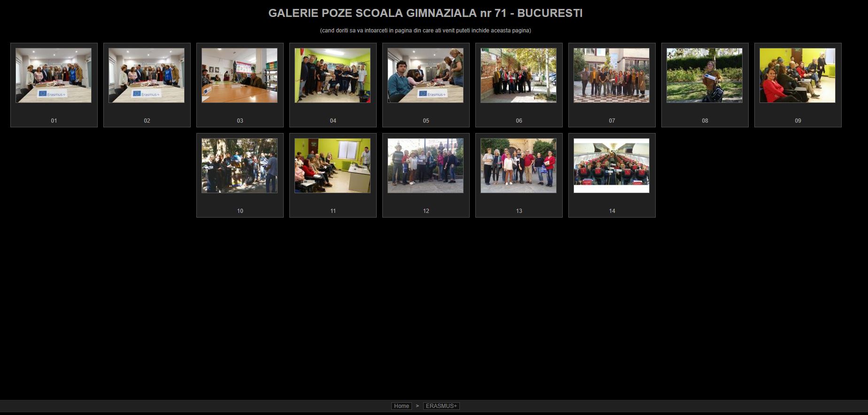Image resolution: width=868 pixels, height=415 pixels.
Task: Click the caption number 13
Action: tap(519, 211)
